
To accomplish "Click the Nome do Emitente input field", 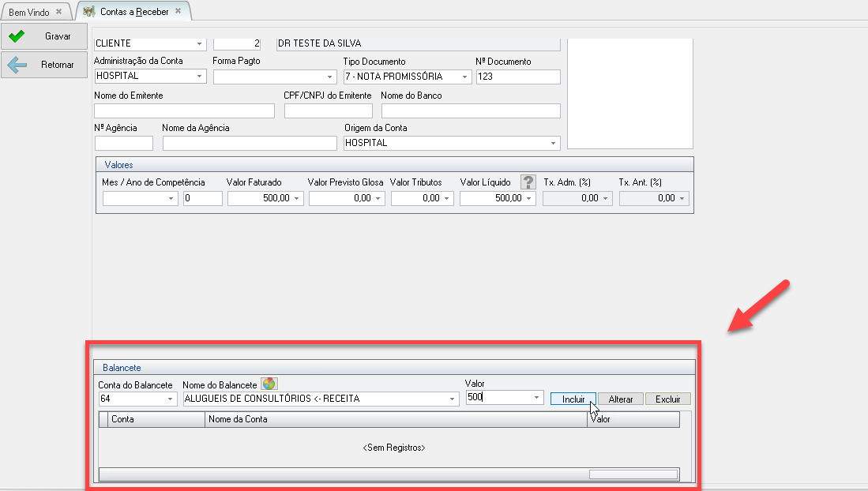I will click(x=184, y=111).
